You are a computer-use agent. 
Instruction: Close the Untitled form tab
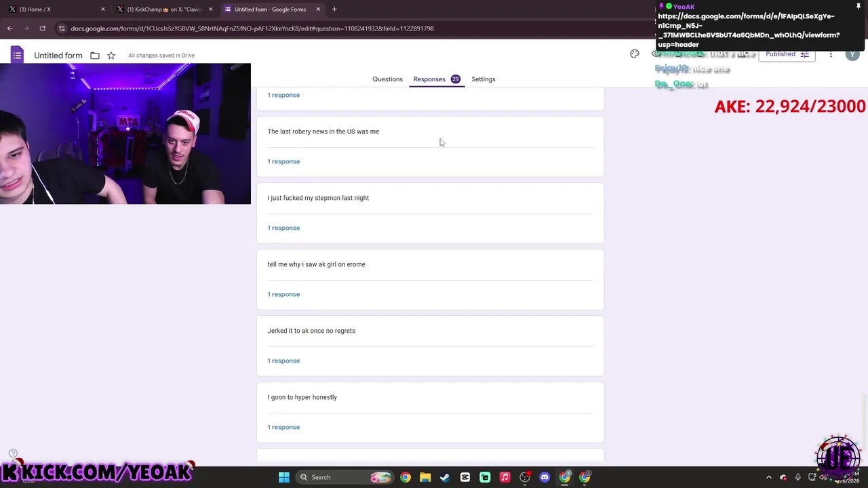(317, 9)
